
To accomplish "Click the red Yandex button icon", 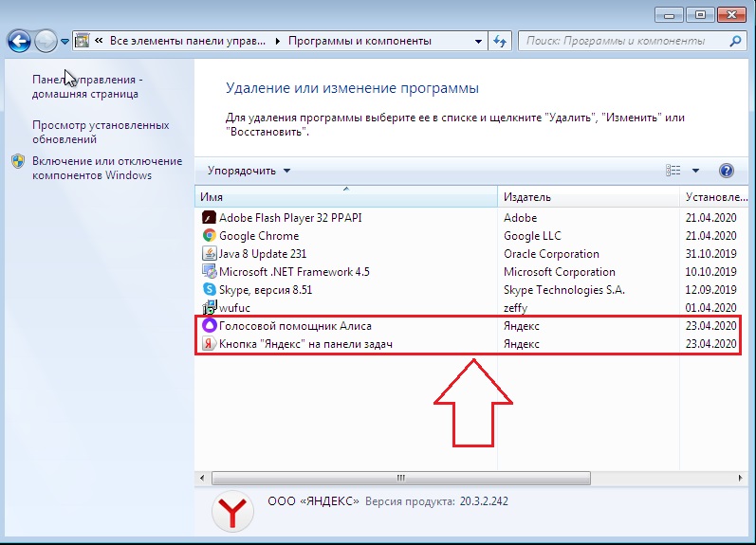I will pos(209,343).
